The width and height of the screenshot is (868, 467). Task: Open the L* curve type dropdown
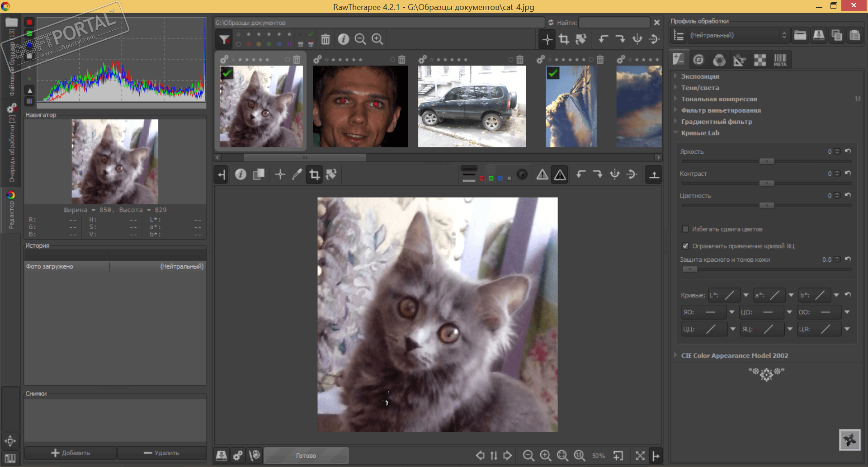pos(745,295)
